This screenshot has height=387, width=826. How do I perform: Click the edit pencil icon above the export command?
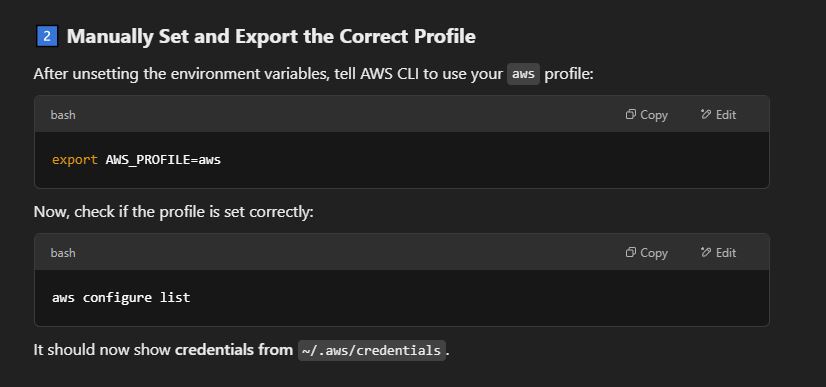click(x=706, y=114)
